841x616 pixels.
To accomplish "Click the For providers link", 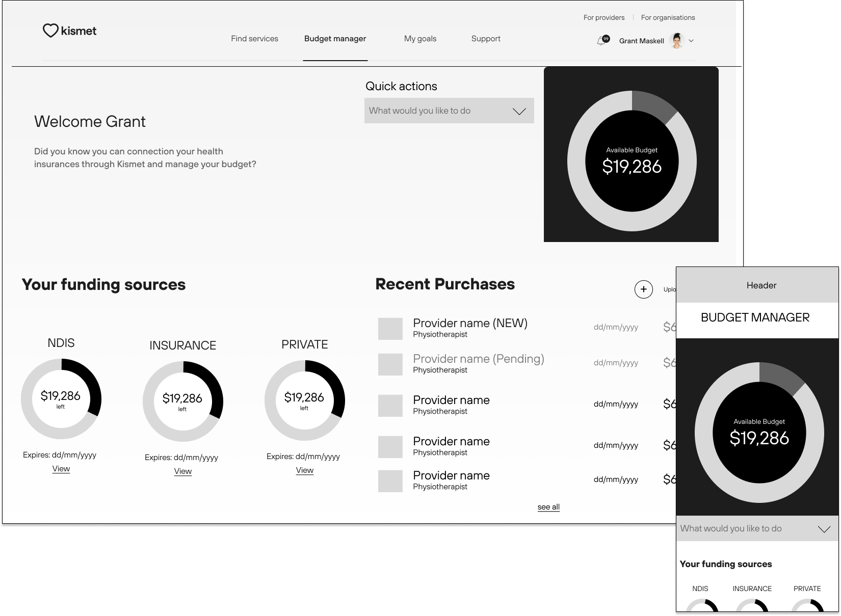I will pyautogui.click(x=603, y=17).
